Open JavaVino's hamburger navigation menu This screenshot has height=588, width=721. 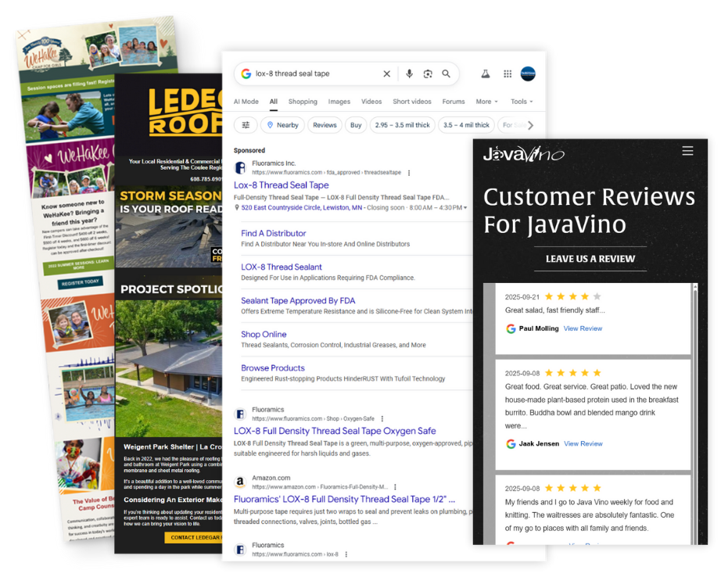tap(687, 151)
